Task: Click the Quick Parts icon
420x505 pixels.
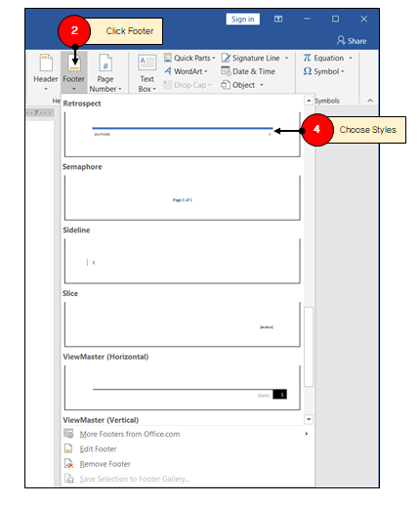Action: point(168,58)
